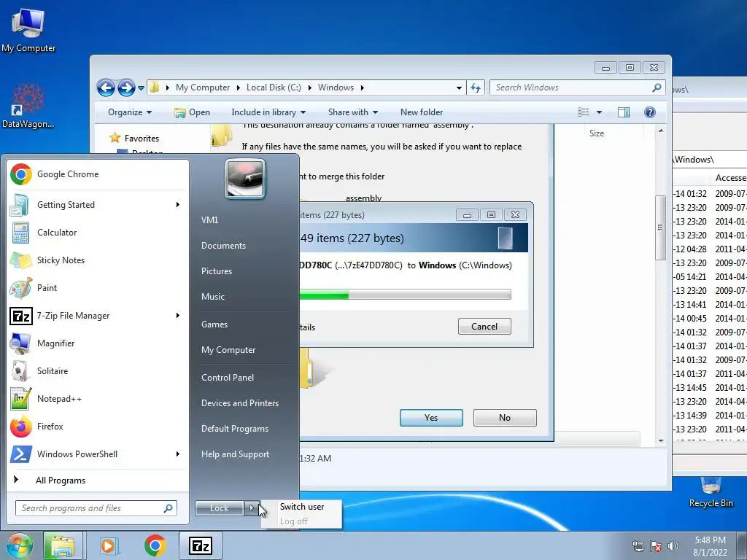Expand view options dropdown arrow
Image resolution: width=747 pixels, height=560 pixels.
coord(600,112)
